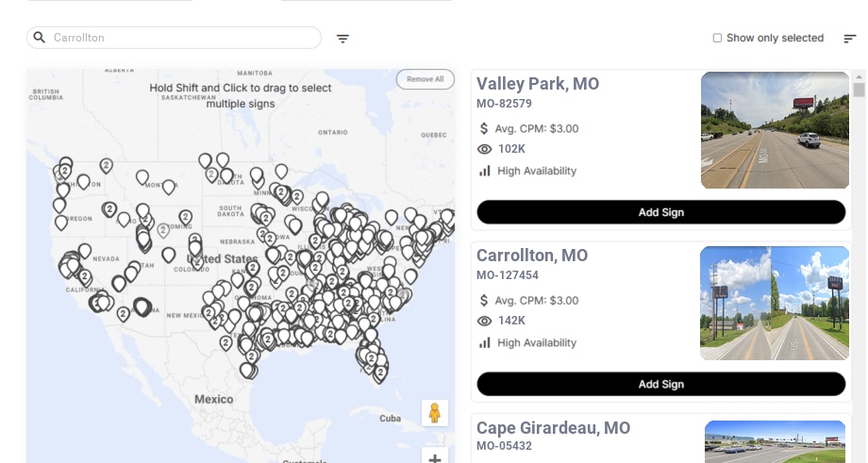Image resolution: width=868 pixels, height=463 pixels.
Task: Click the availability bars icon for Carrollton
Action: [485, 342]
